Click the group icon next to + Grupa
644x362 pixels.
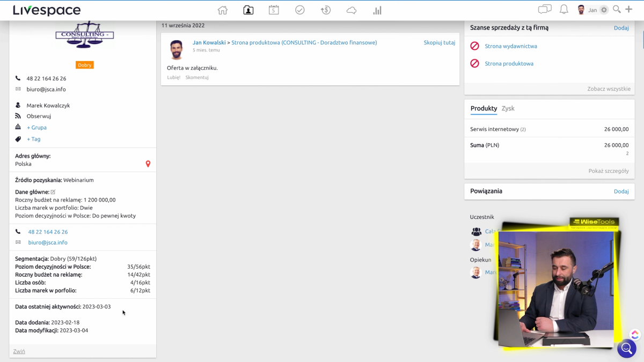(18, 127)
